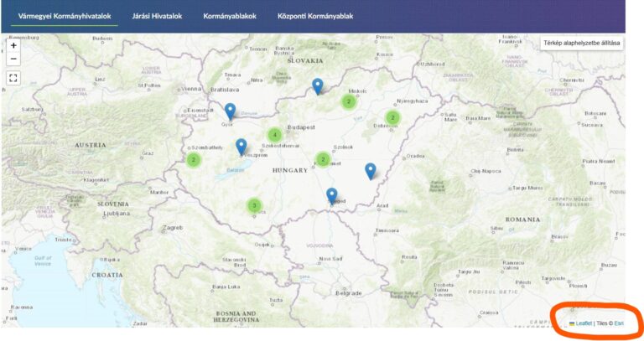Open the green cluster marked 4 near Budapest
The height and width of the screenshot is (341, 644).
[275, 135]
